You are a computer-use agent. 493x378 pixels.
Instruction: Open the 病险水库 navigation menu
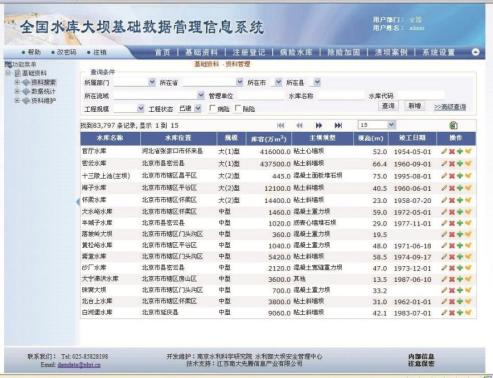(x=296, y=52)
